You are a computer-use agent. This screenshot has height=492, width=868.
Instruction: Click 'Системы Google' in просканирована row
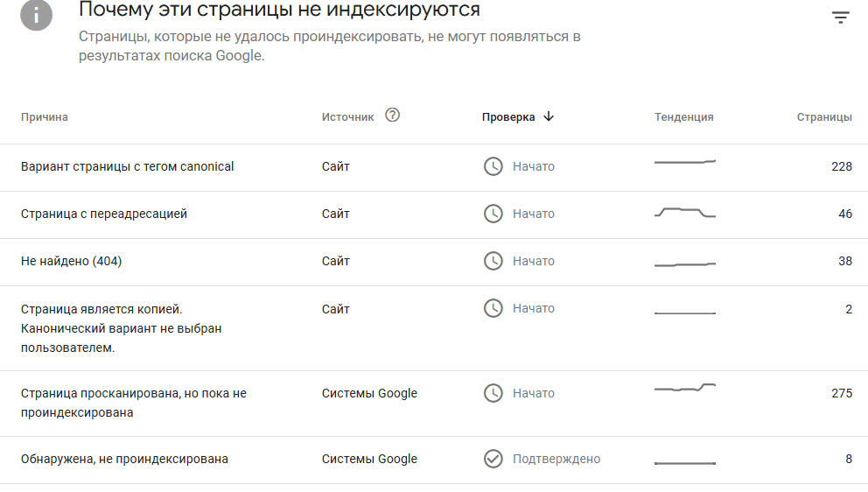[x=369, y=393]
